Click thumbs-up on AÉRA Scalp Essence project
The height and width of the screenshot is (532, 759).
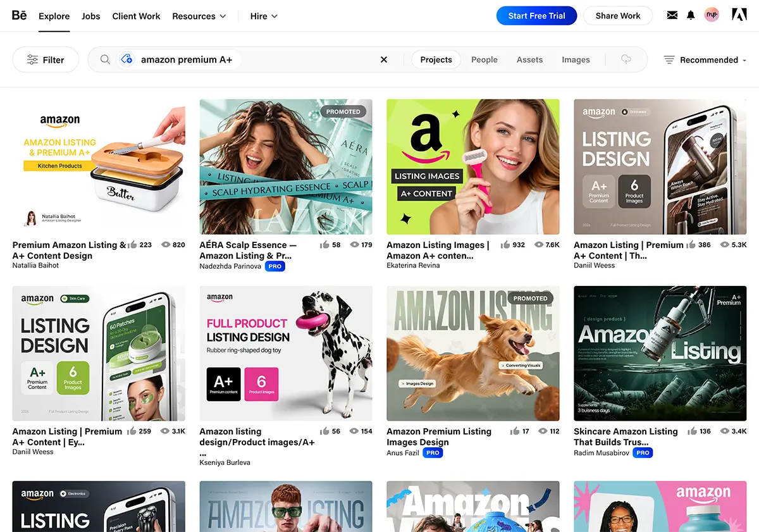pyautogui.click(x=324, y=245)
